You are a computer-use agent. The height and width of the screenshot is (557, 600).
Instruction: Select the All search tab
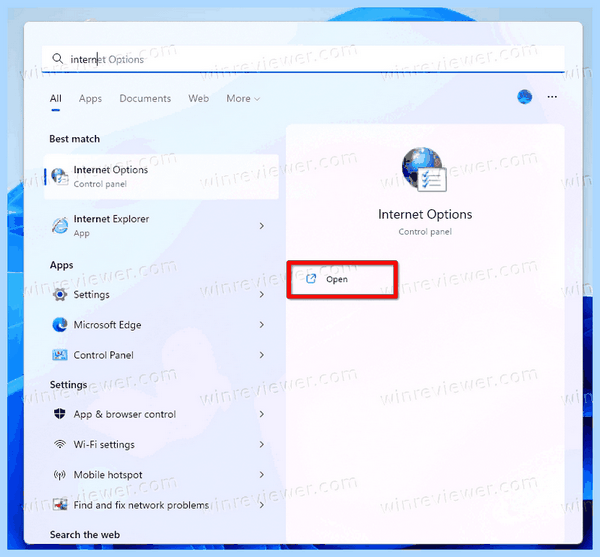click(55, 99)
